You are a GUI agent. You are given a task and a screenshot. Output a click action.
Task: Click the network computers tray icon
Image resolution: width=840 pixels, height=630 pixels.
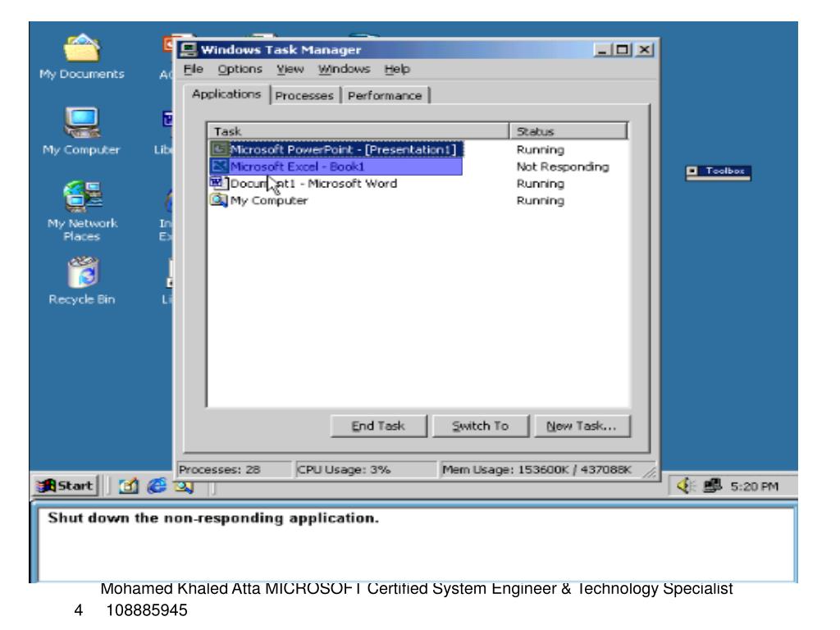(713, 486)
